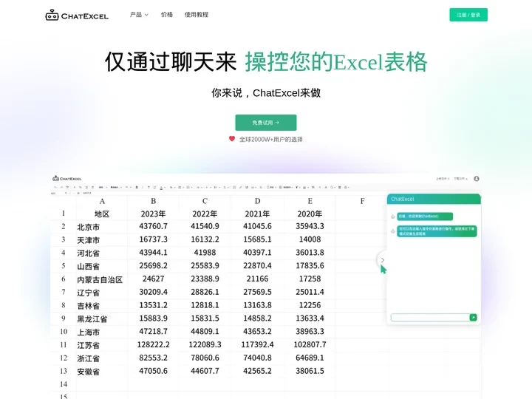Click the first robot avatar in the chat
This screenshot has width=532, height=399.
pyautogui.click(x=393, y=216)
